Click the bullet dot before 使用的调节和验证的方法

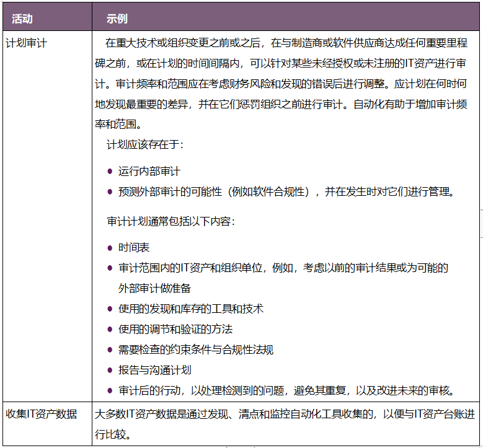[110, 330]
